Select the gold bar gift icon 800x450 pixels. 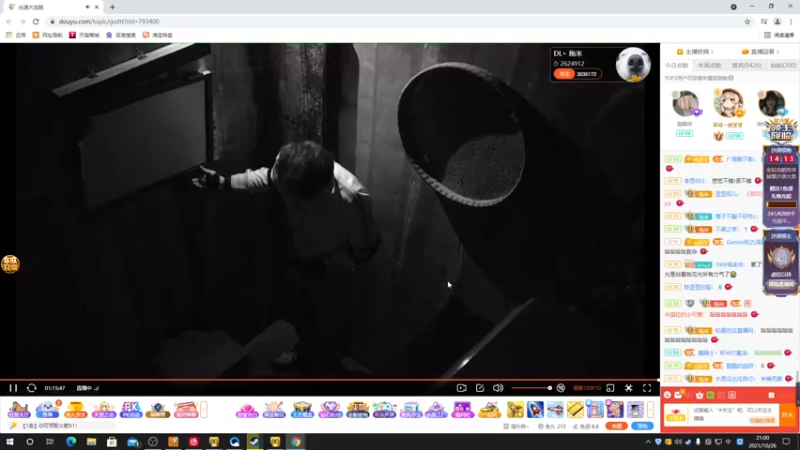575,409
